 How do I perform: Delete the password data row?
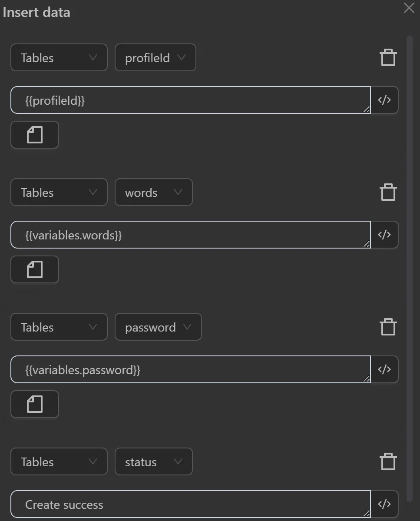[388, 326]
